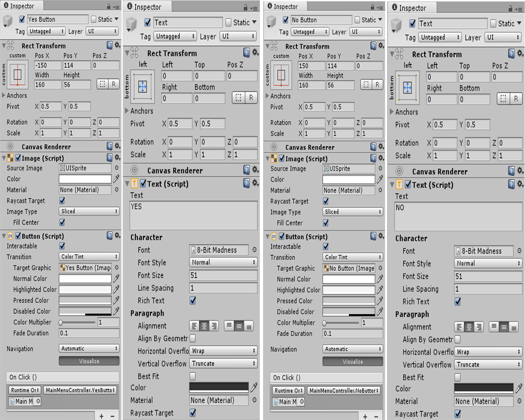This screenshot has width=525, height=420.
Task: Toggle blueprint mode in Yes Button Rect Transform
Action: [102, 84]
